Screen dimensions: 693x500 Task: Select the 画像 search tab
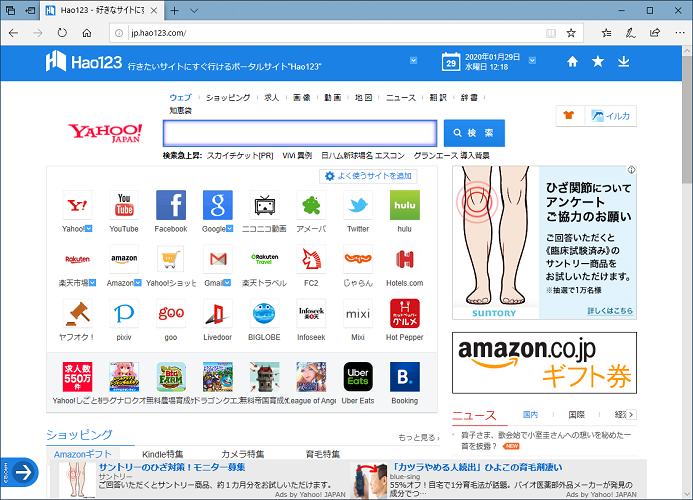point(302,97)
